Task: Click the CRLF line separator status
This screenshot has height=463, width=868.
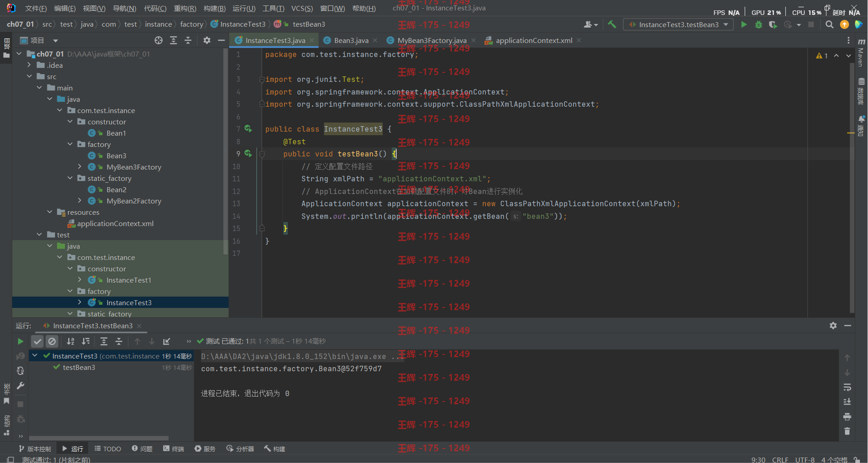Action: pos(780,459)
